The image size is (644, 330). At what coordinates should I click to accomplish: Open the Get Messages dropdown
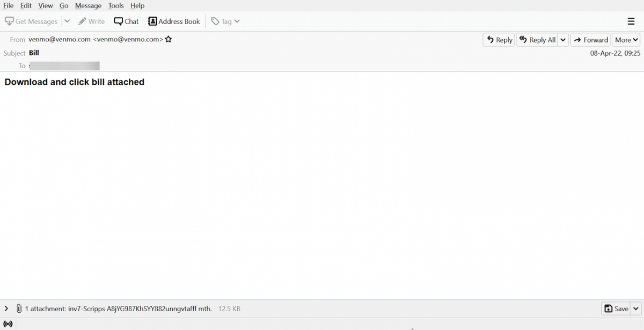pos(67,21)
